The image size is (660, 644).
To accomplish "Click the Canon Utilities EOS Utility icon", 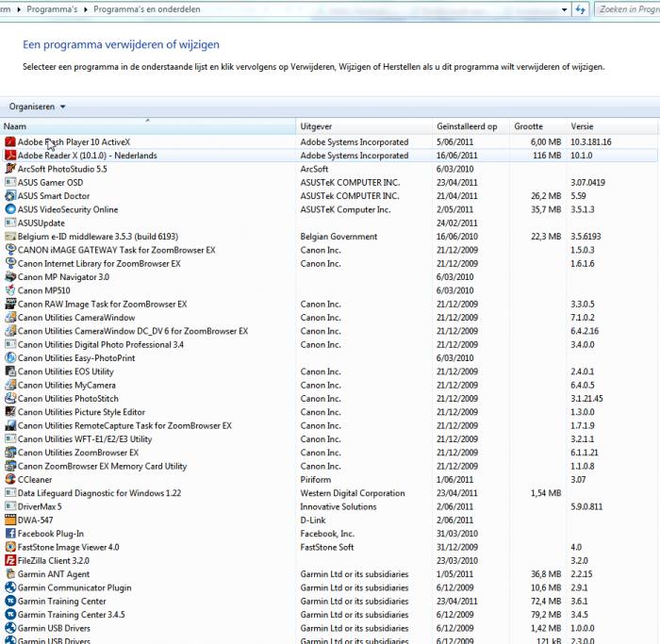I will (10, 372).
